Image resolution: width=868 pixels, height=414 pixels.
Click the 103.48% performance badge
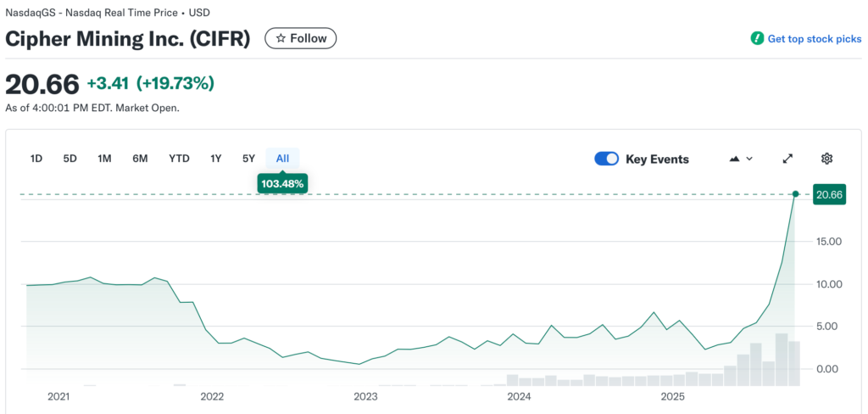pyautogui.click(x=282, y=183)
